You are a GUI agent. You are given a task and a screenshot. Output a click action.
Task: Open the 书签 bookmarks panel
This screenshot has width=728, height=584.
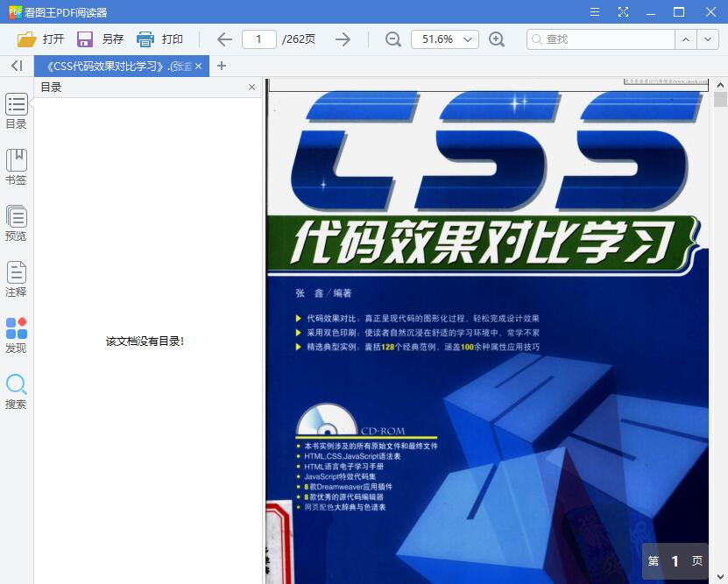click(17, 167)
